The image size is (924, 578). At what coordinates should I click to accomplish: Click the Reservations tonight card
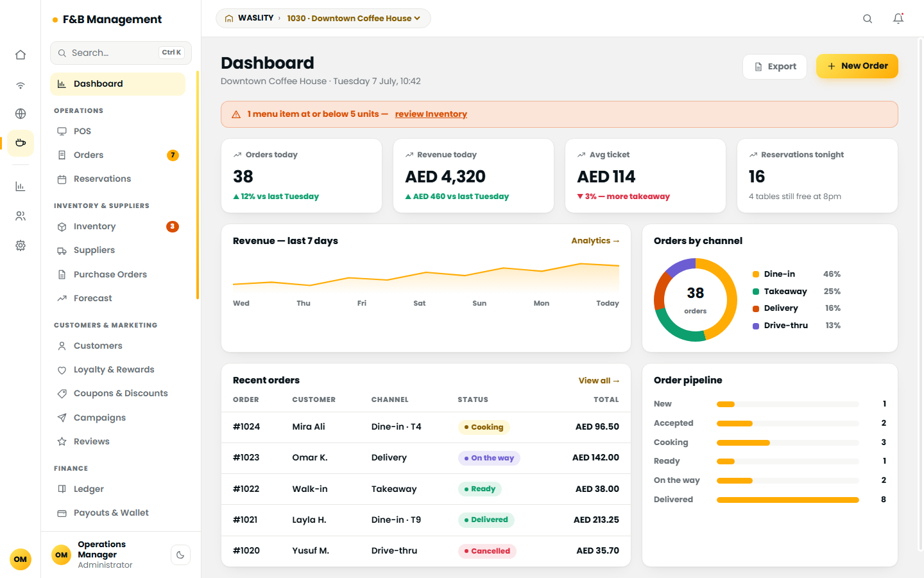pos(817,175)
